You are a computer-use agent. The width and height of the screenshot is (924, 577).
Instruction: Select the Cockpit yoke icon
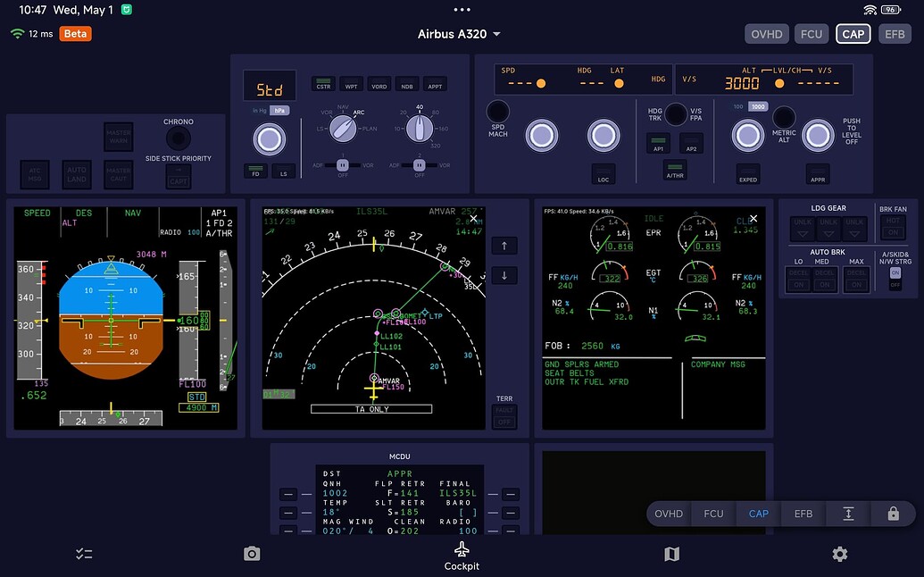click(x=462, y=548)
